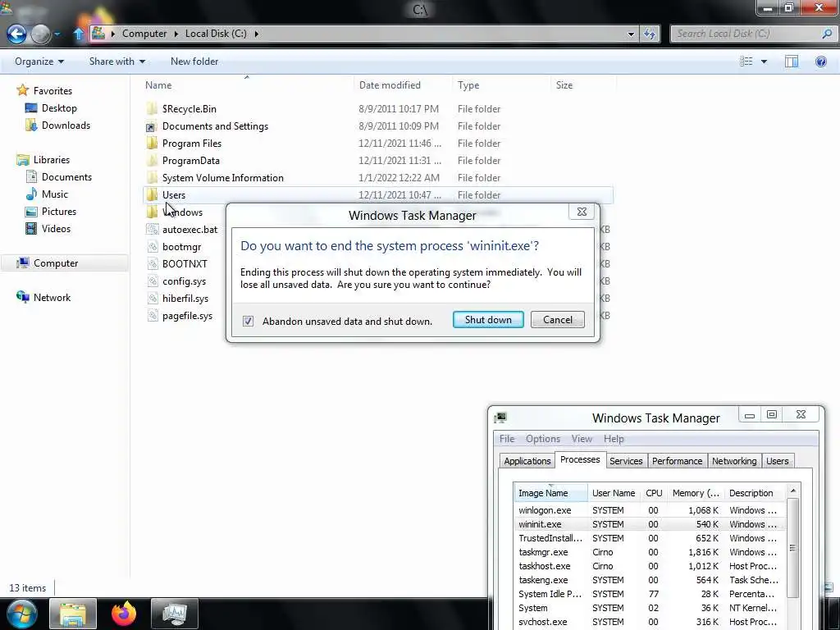Screen dimensions: 840x630
Task: Open Downloads in navigation pane
Action: (x=58, y=126)
